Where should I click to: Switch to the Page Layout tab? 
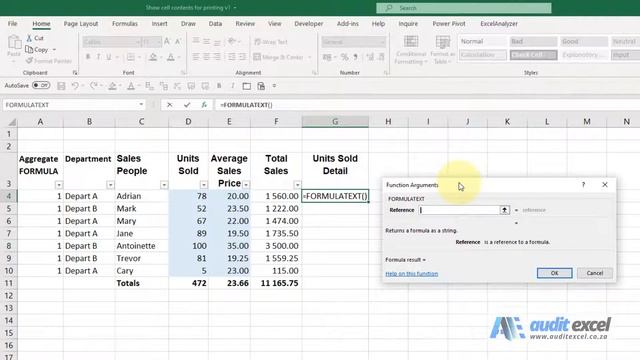(81, 24)
